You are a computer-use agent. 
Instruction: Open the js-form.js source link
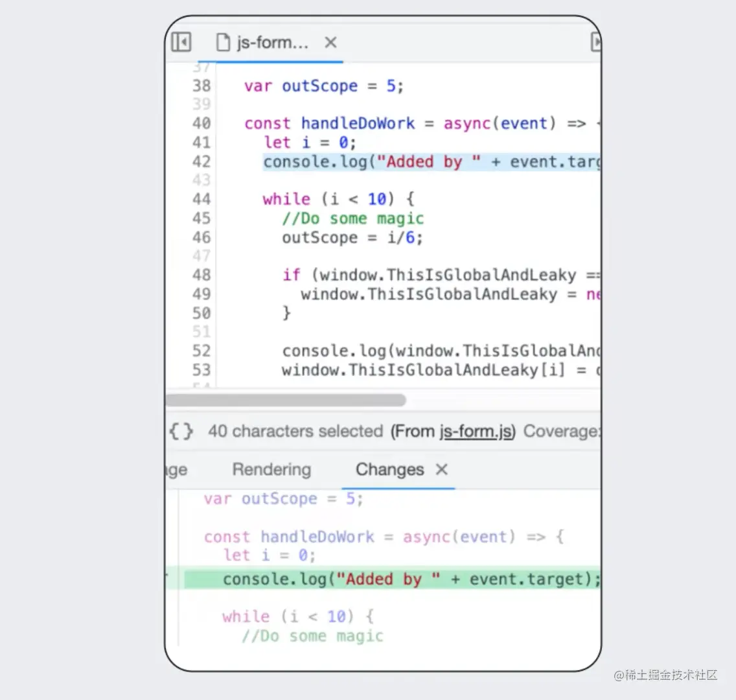[477, 430]
